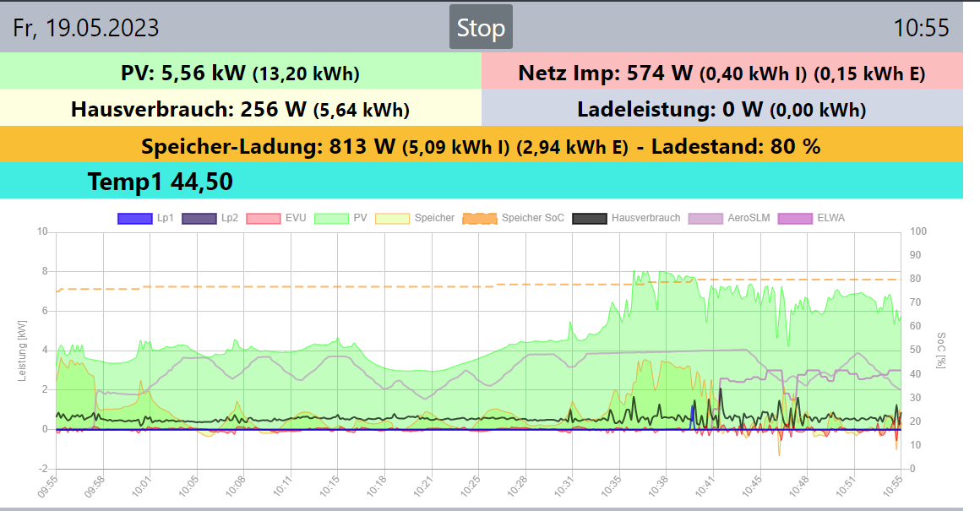Screen dimensions: 980x511
Task: Click the Hausverbrauch 256 W tile
Action: (x=241, y=109)
